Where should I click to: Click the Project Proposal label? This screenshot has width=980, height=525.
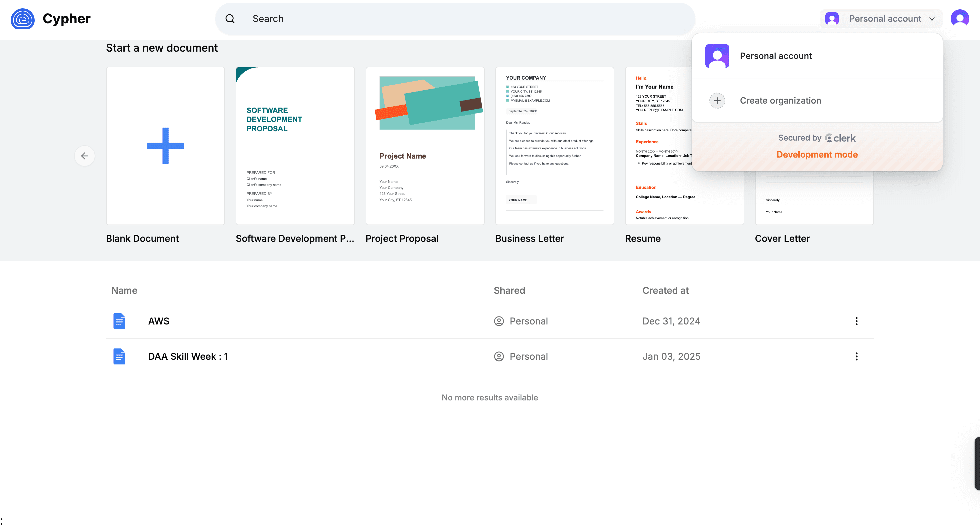(x=402, y=239)
